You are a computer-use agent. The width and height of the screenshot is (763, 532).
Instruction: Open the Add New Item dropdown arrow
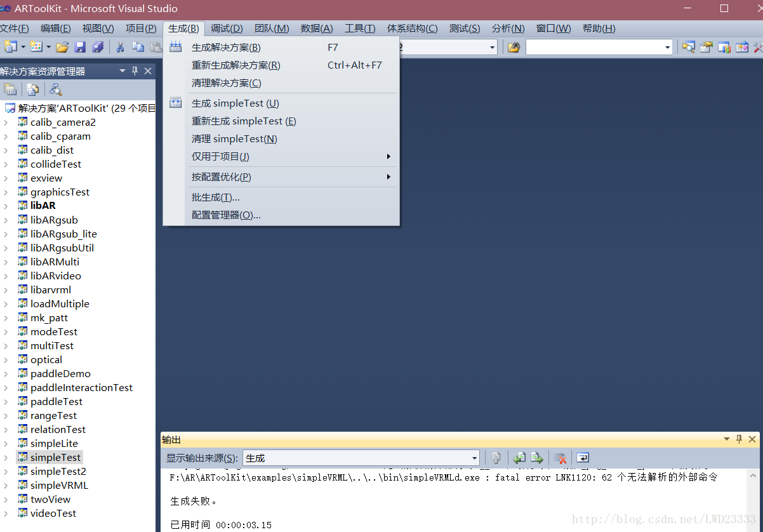point(49,47)
